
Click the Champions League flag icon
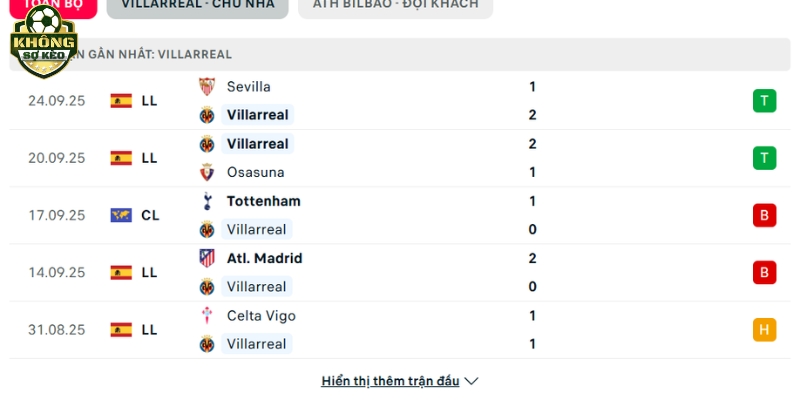[x=121, y=215]
